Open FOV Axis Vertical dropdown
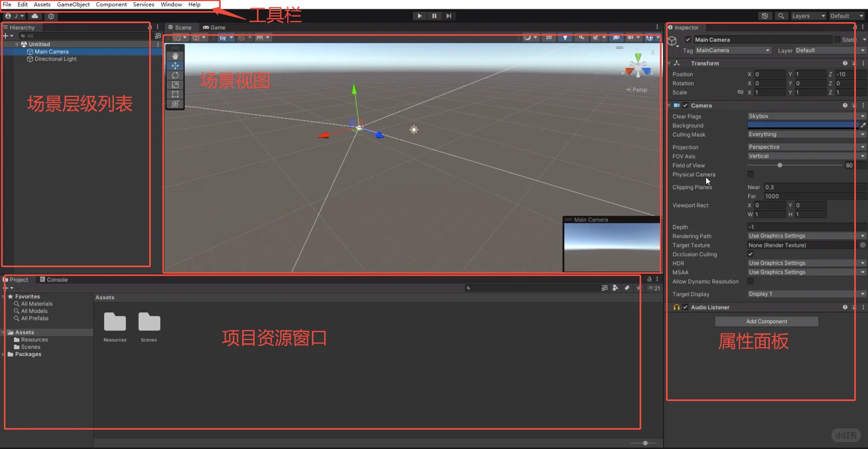 click(x=806, y=156)
